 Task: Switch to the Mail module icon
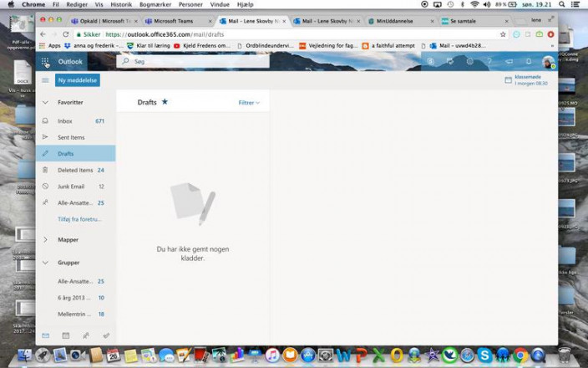point(45,335)
